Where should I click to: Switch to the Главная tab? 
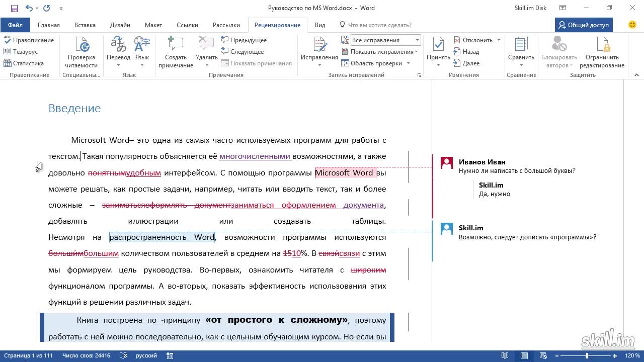tap(49, 25)
